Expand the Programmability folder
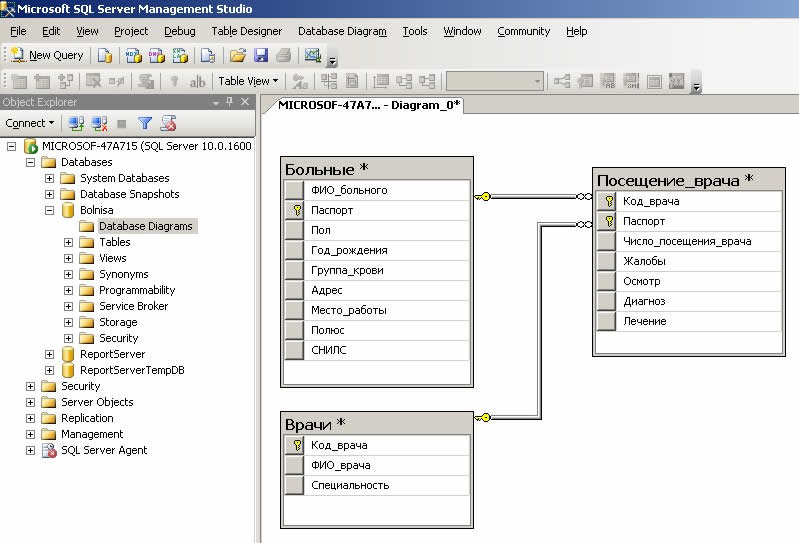Image resolution: width=799 pixels, height=543 pixels. tap(68, 290)
